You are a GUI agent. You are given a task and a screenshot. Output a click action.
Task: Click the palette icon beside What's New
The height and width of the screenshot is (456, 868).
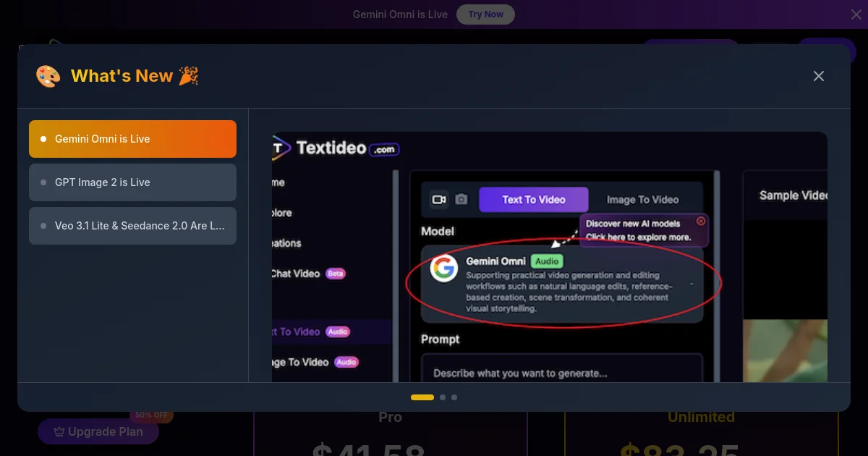48,76
